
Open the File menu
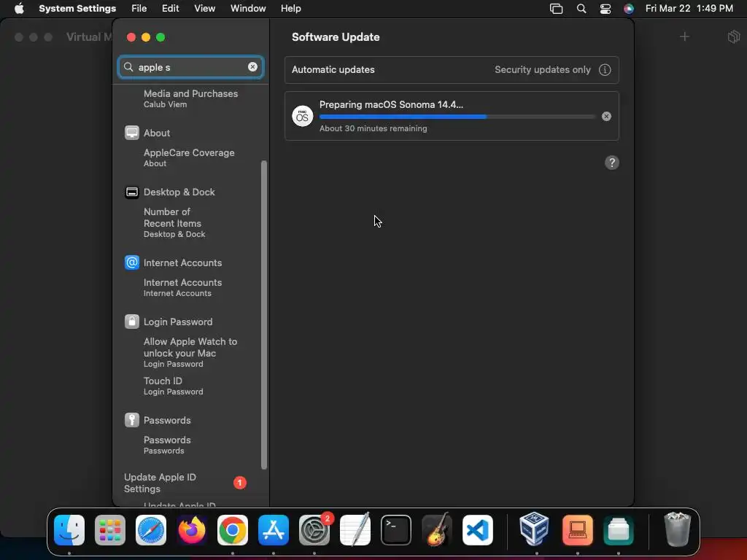click(139, 9)
